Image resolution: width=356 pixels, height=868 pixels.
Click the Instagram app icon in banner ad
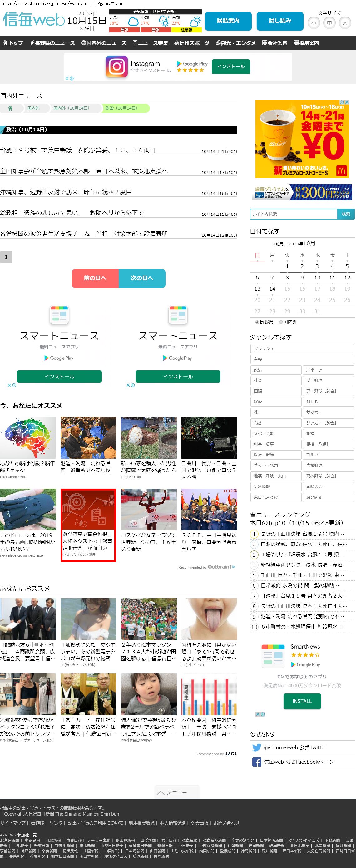point(117,67)
